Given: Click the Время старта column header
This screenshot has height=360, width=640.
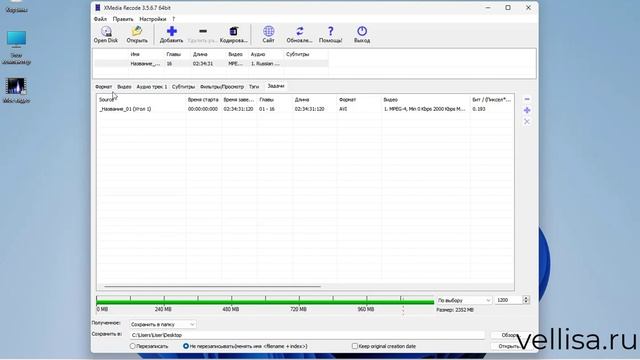Looking at the screenshot, I should point(204,100).
